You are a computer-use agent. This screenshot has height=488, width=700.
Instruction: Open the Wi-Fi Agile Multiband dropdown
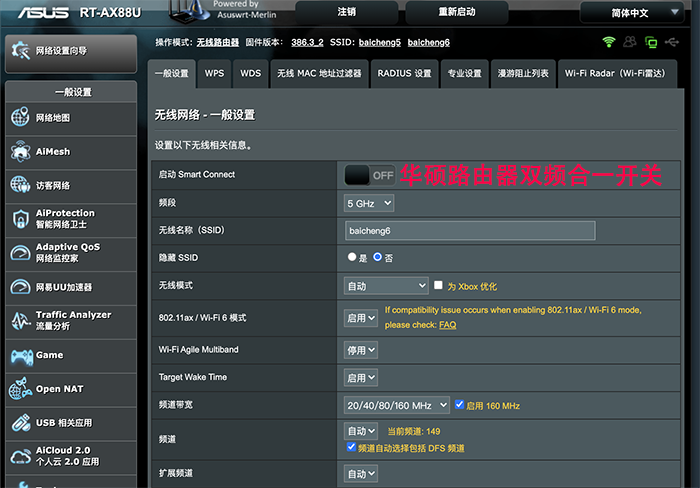361,350
